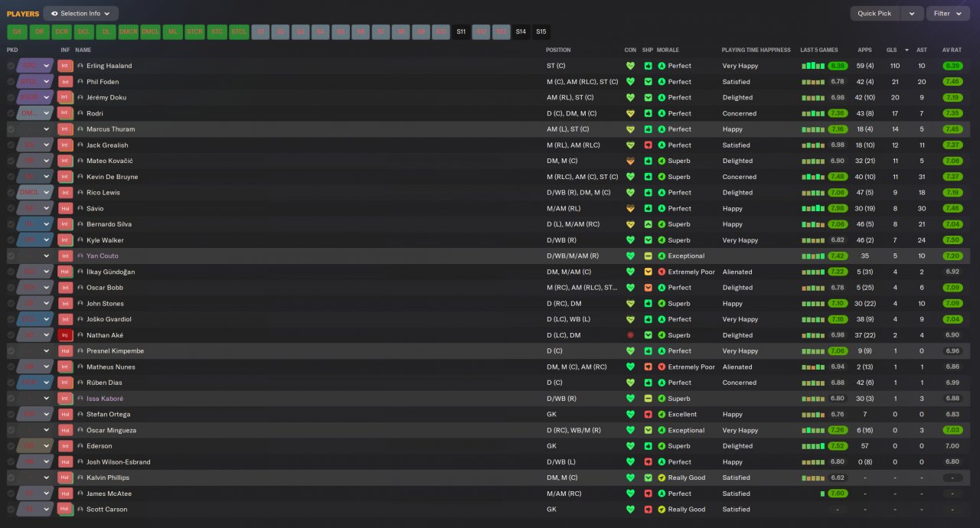Click Issa Kaboré's yellow sharpness icon
This screenshot has height=528, width=980.
(x=648, y=399)
